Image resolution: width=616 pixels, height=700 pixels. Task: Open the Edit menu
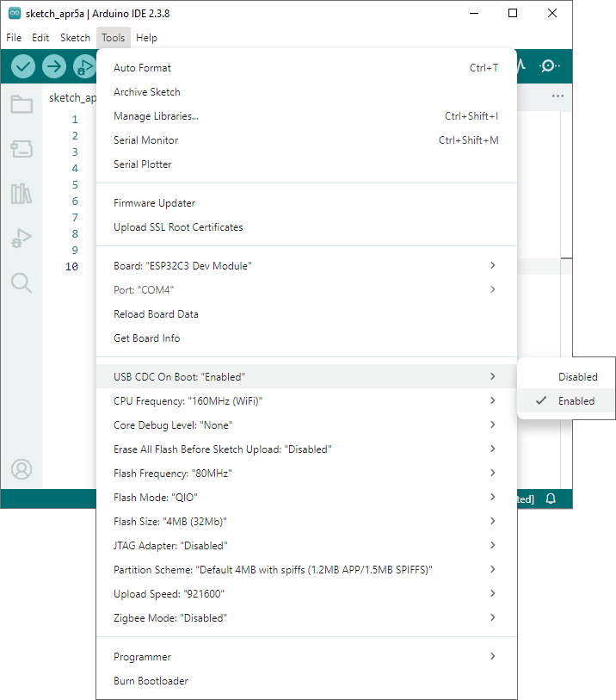coord(40,38)
